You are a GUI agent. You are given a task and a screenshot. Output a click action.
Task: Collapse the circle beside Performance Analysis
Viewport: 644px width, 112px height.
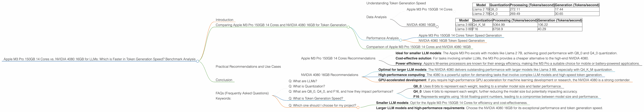[x=400, y=40]
